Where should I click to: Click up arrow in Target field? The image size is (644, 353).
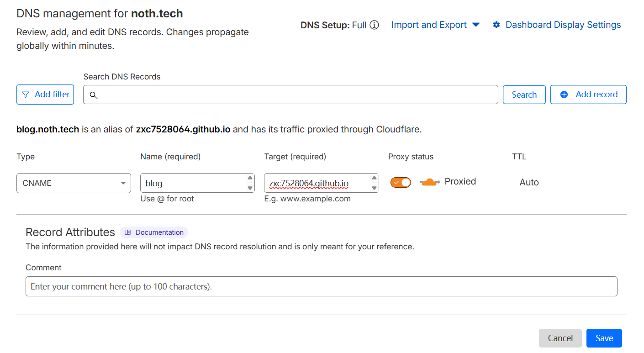click(374, 178)
